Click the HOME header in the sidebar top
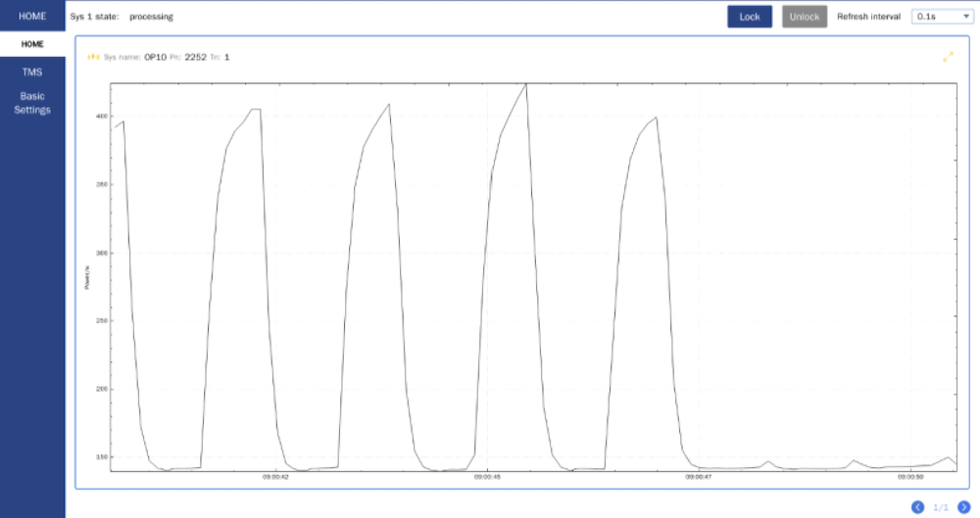The width and height of the screenshot is (980, 518). point(32,16)
